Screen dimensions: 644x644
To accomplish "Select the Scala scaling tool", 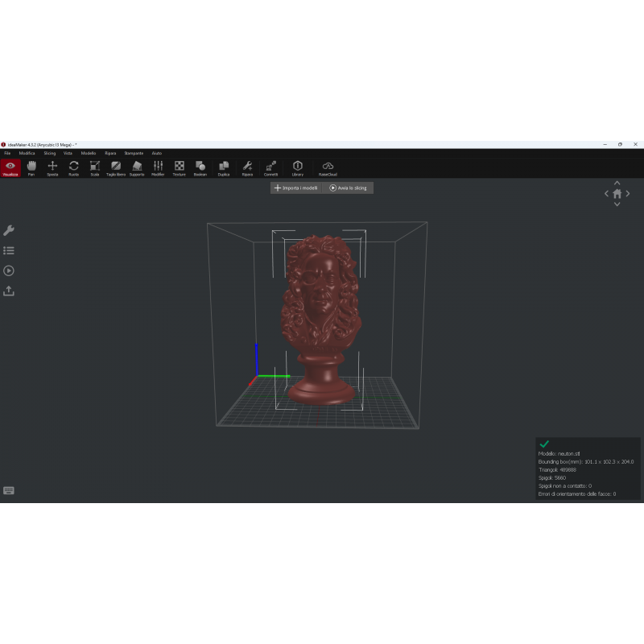I will (94, 167).
